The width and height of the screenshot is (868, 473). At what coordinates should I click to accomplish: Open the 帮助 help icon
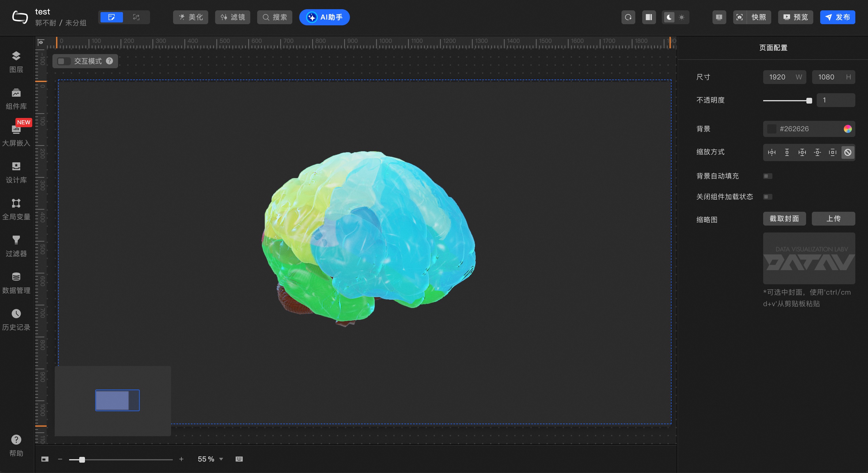(16, 440)
